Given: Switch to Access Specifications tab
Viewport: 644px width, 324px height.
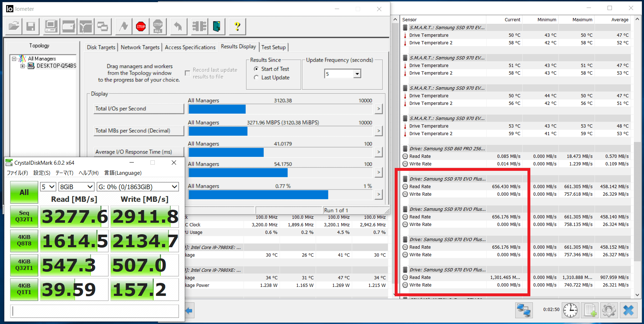Looking at the screenshot, I should pyautogui.click(x=190, y=47).
